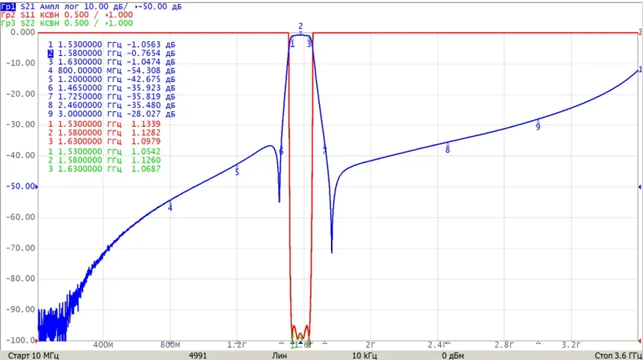Click the Стоп 3.6 ГГц field
This screenshot has height=360, width=644.
[x=618, y=355]
